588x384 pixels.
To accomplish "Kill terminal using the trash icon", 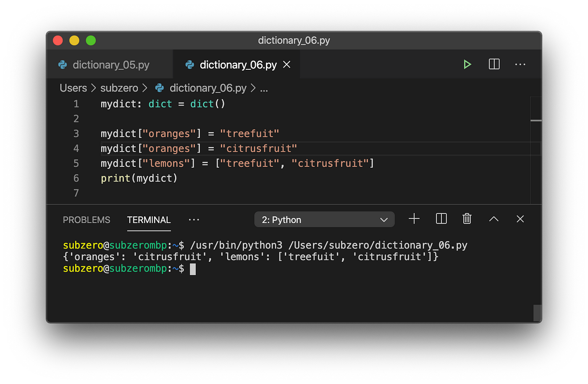I will (x=467, y=218).
